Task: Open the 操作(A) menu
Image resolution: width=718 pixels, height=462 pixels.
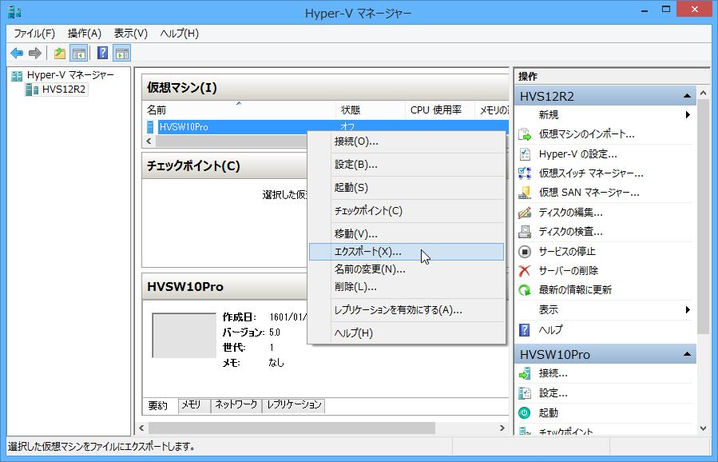Action: 84,33
